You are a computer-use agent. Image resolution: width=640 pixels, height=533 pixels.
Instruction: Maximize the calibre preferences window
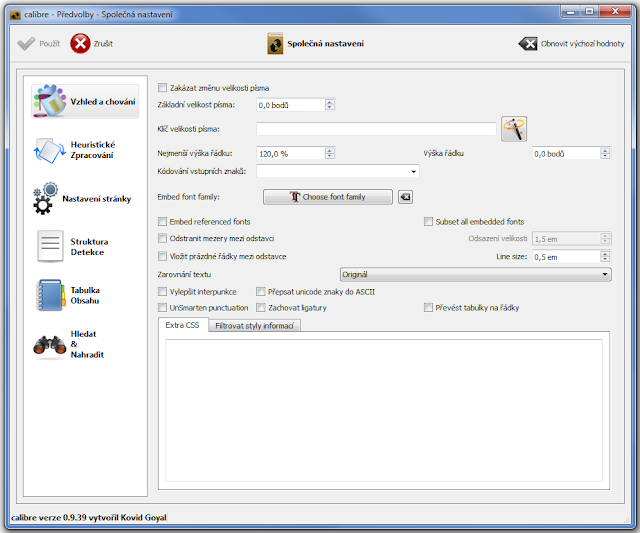click(x=589, y=11)
